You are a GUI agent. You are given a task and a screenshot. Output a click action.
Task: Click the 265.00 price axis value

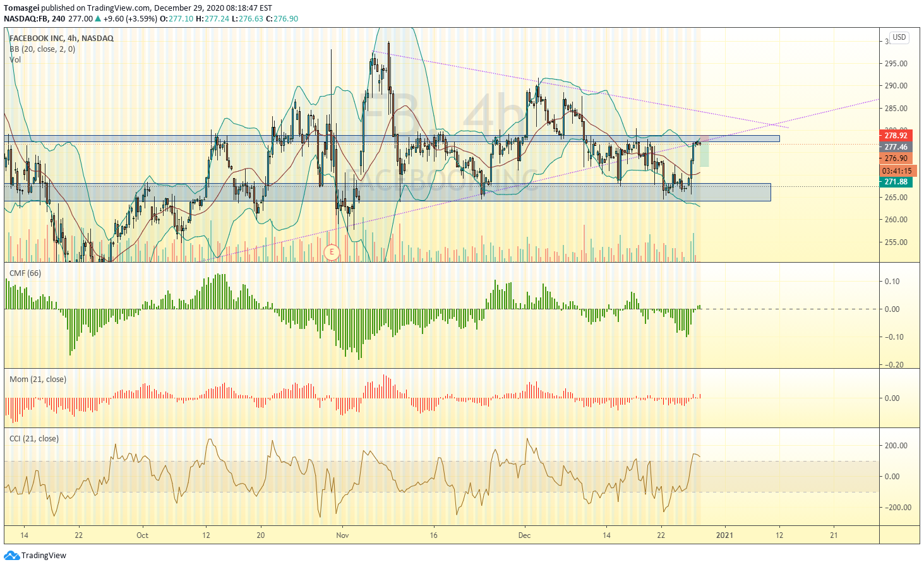point(896,198)
